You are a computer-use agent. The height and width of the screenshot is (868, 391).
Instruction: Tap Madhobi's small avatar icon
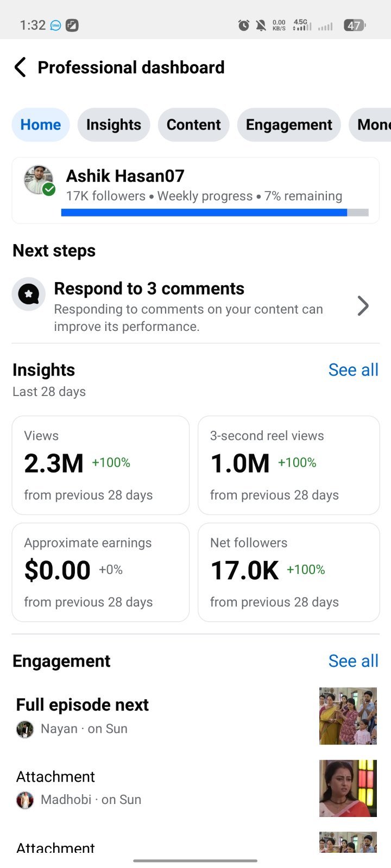(25, 800)
